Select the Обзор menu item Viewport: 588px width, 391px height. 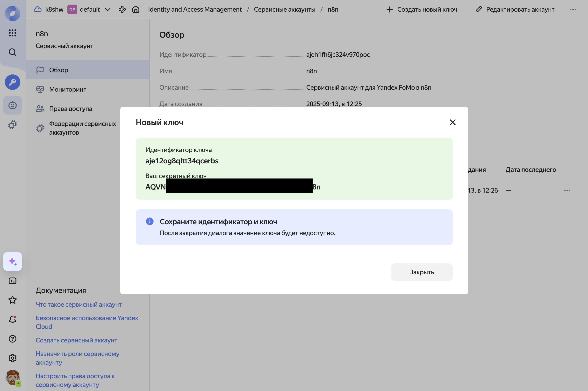point(88,70)
